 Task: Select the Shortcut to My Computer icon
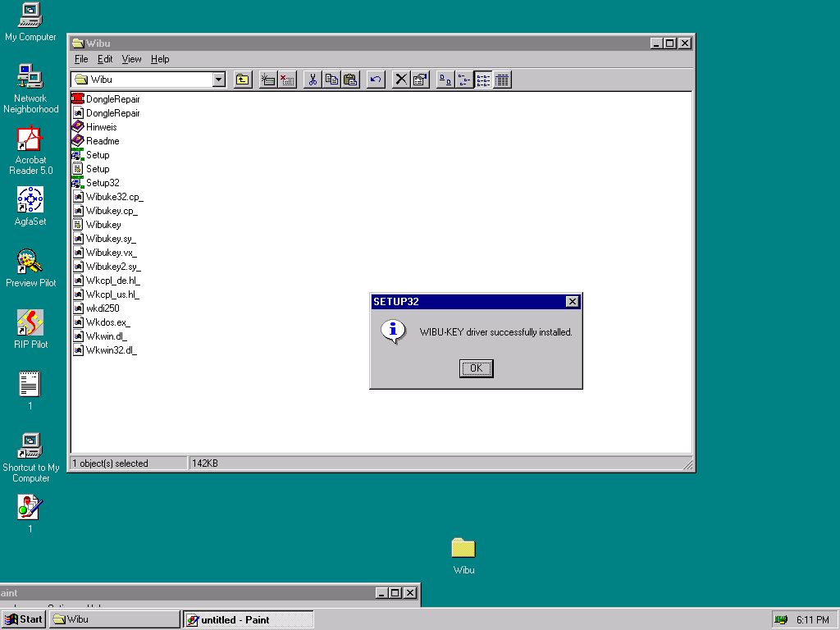[x=30, y=458]
